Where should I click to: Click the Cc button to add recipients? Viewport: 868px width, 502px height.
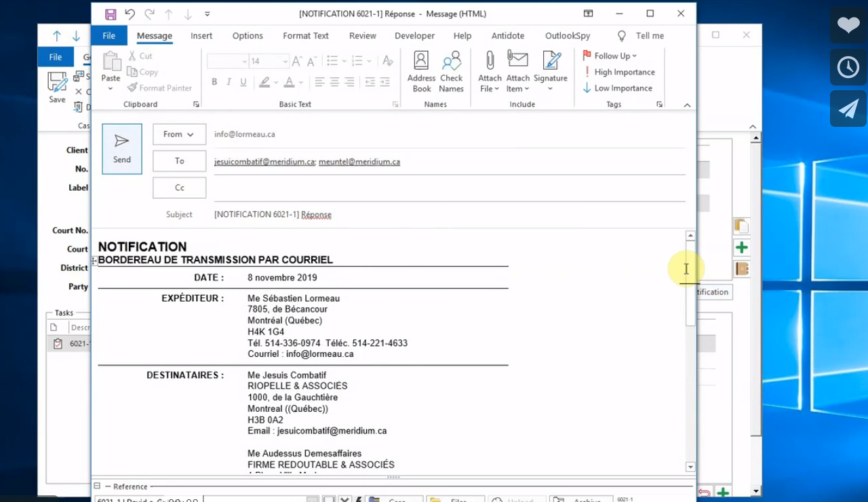coord(179,187)
